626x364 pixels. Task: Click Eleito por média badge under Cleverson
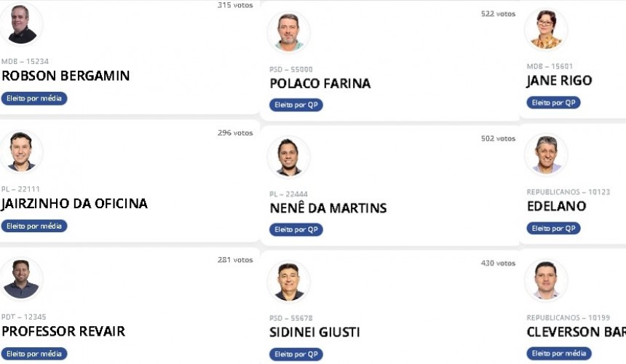click(559, 354)
